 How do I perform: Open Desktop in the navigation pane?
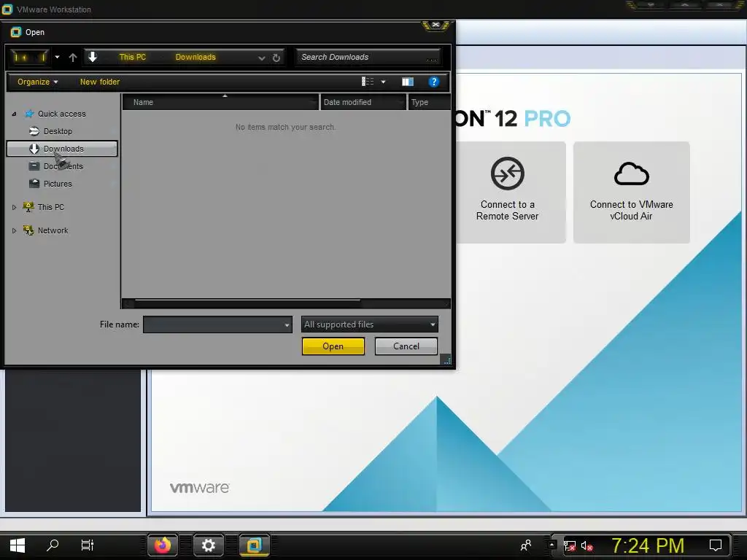(58, 131)
